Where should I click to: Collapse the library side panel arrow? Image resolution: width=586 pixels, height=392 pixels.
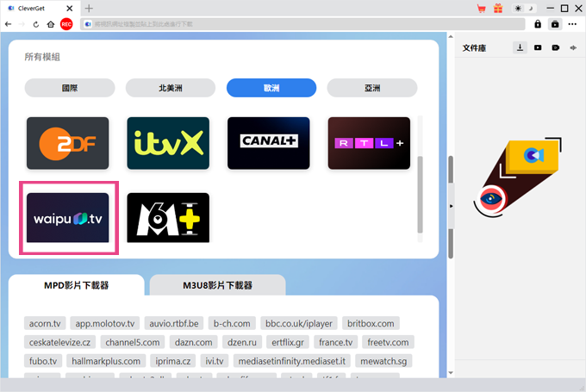(451, 206)
